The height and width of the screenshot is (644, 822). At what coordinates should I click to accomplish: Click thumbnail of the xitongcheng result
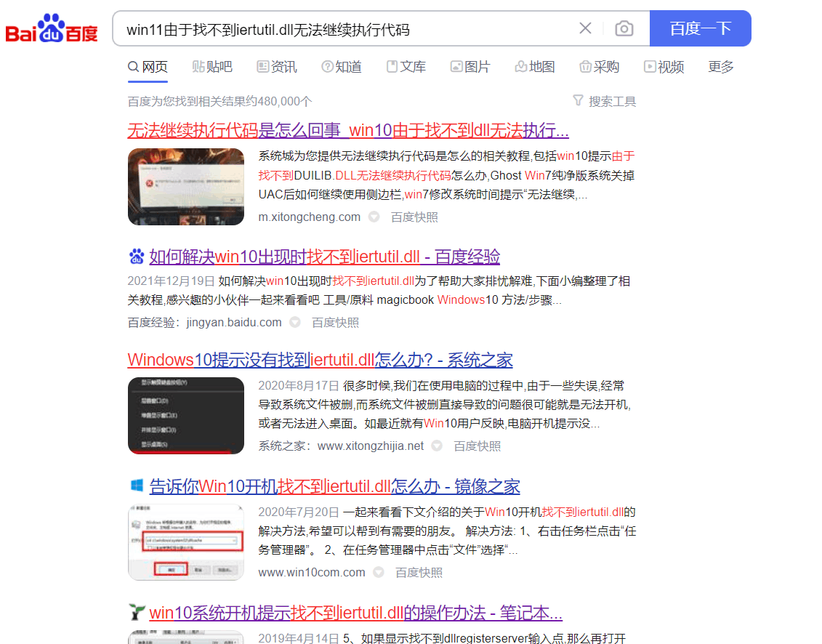click(186, 187)
